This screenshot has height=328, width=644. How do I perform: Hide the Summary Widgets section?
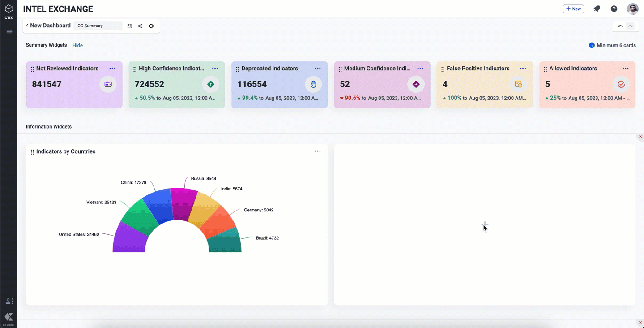point(77,45)
